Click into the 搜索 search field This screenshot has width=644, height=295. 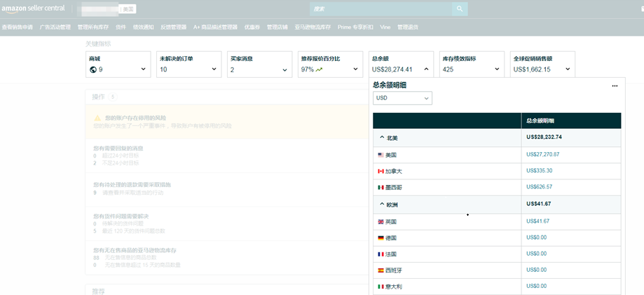381,8
